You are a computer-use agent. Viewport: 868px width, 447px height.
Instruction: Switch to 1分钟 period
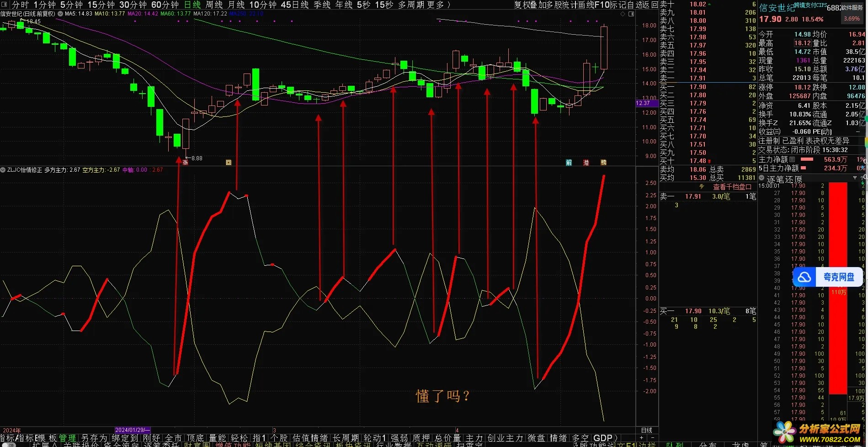(44, 5)
